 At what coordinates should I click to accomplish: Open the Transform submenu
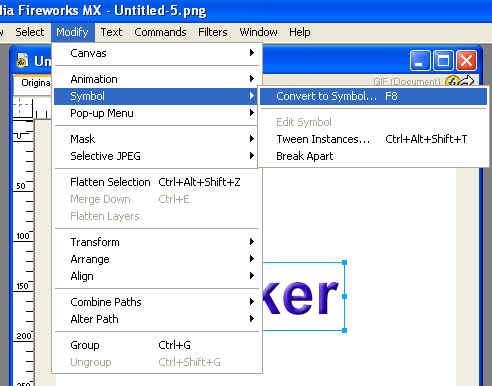click(156, 242)
